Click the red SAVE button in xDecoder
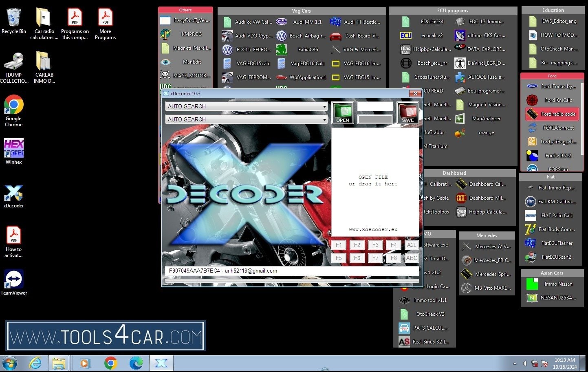 pos(407,112)
